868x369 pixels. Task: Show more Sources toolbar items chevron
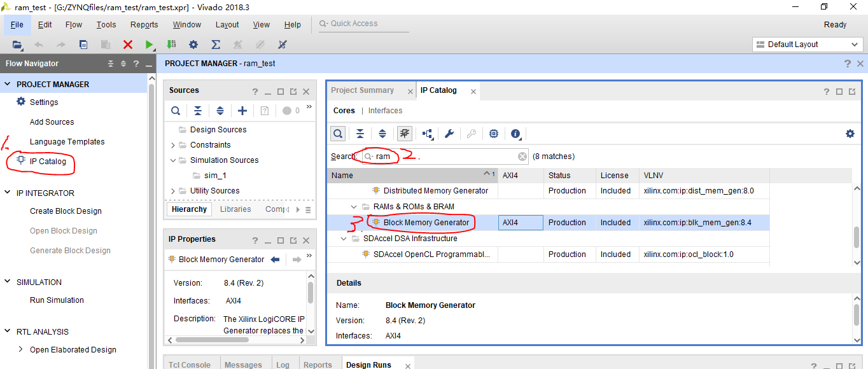[309, 108]
